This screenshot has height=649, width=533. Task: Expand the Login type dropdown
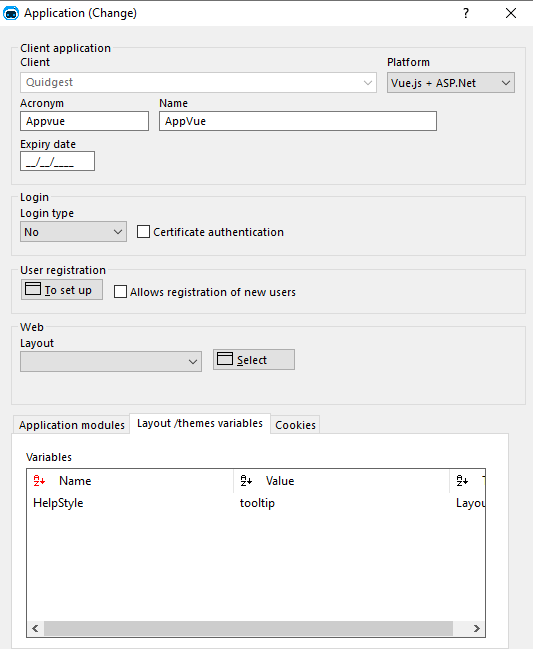pos(73,232)
